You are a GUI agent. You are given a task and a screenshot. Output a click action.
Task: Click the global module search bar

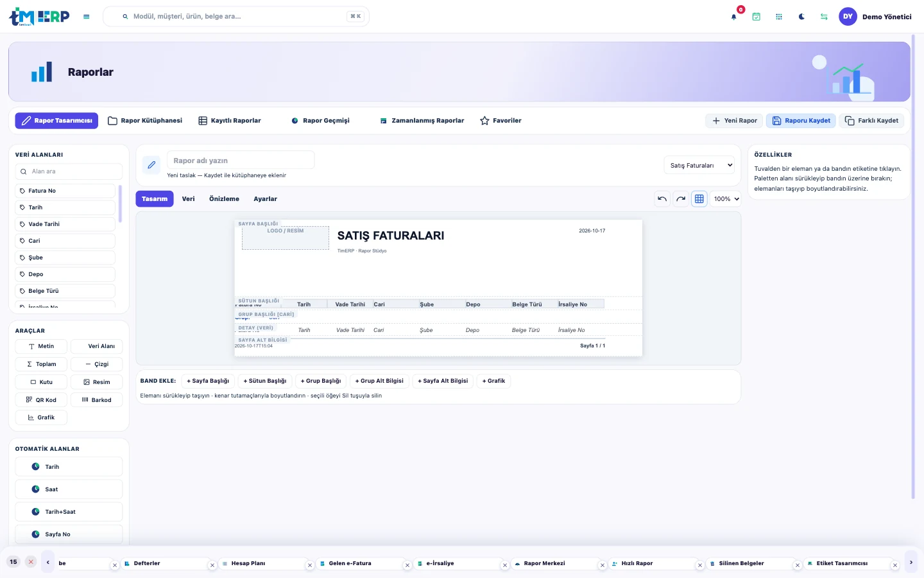point(236,17)
